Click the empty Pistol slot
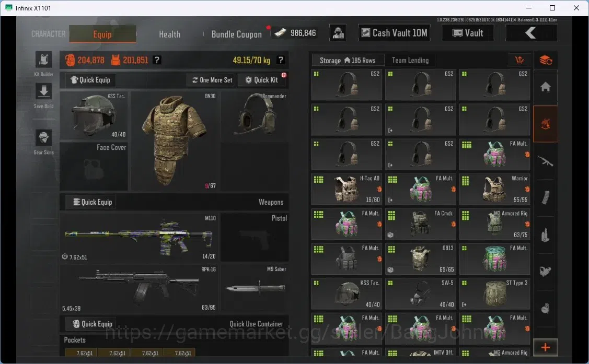Screen dimensions: 589x364 (x=255, y=237)
